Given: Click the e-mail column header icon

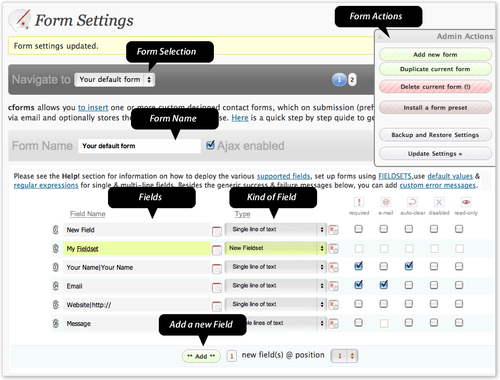Looking at the screenshot, I should pos(386,202).
